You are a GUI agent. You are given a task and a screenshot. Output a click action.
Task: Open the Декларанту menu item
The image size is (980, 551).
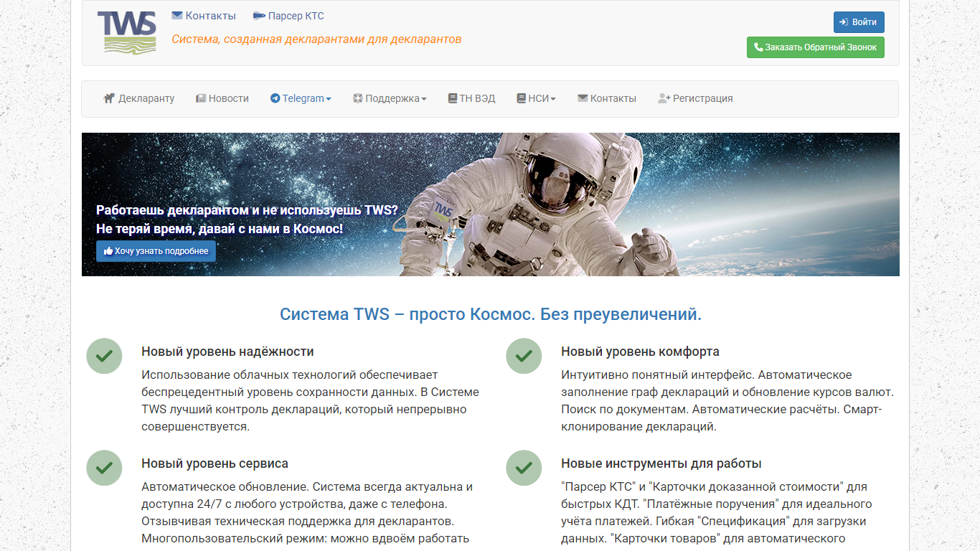tap(139, 98)
